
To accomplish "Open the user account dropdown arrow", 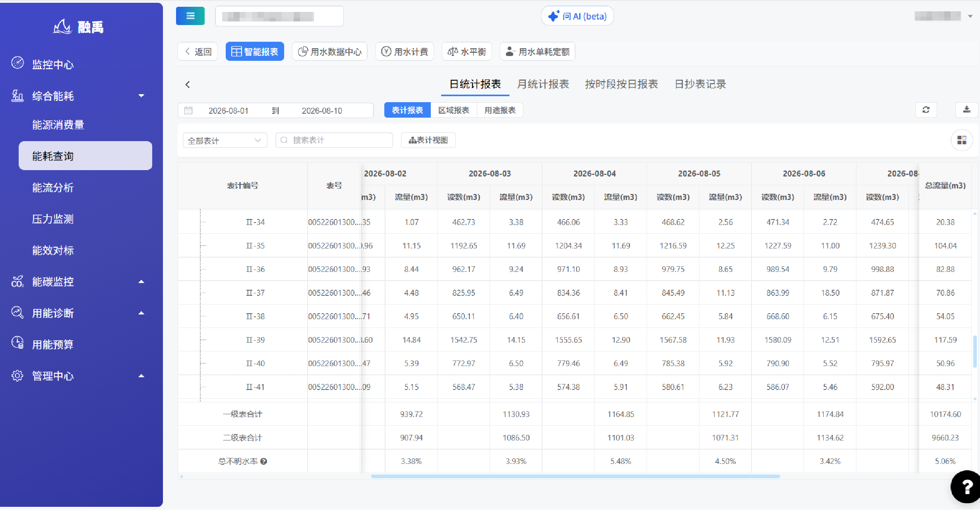I will point(970,16).
